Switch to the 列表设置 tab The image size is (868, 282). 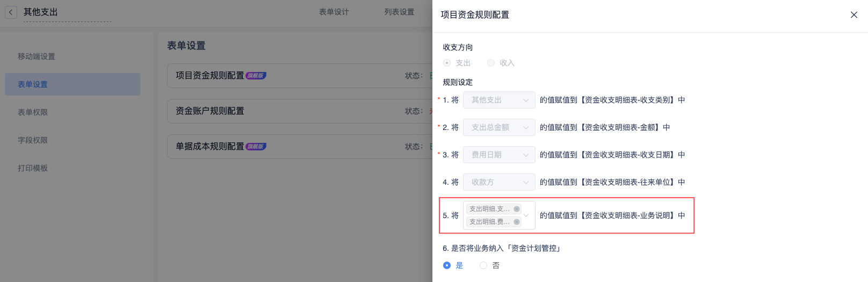point(399,12)
